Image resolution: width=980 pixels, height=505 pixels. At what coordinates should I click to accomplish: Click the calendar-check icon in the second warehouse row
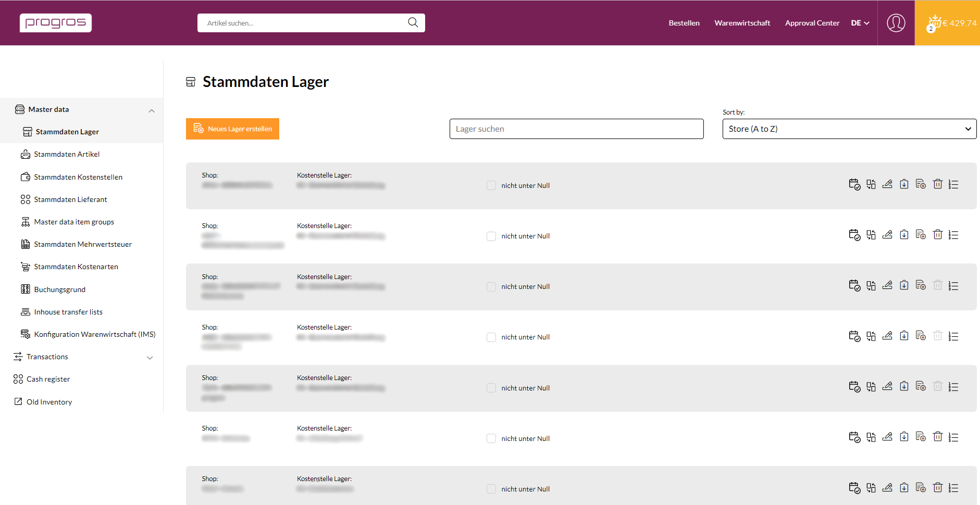(854, 235)
